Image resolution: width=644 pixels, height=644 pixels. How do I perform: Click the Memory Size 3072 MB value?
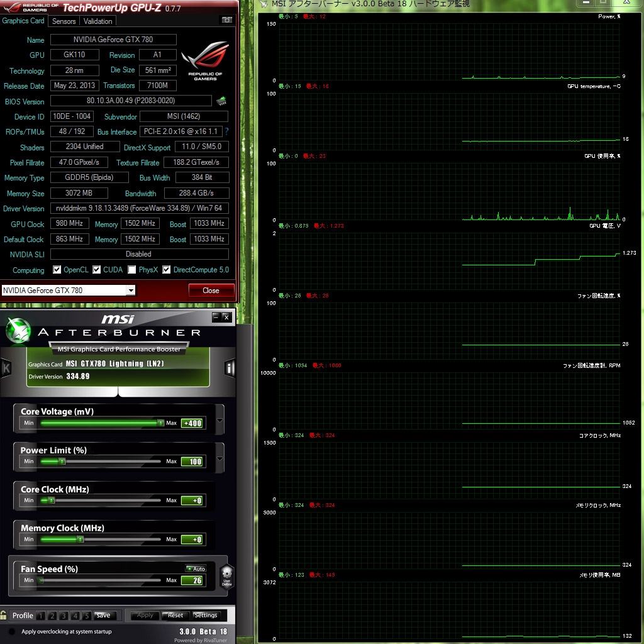point(79,193)
